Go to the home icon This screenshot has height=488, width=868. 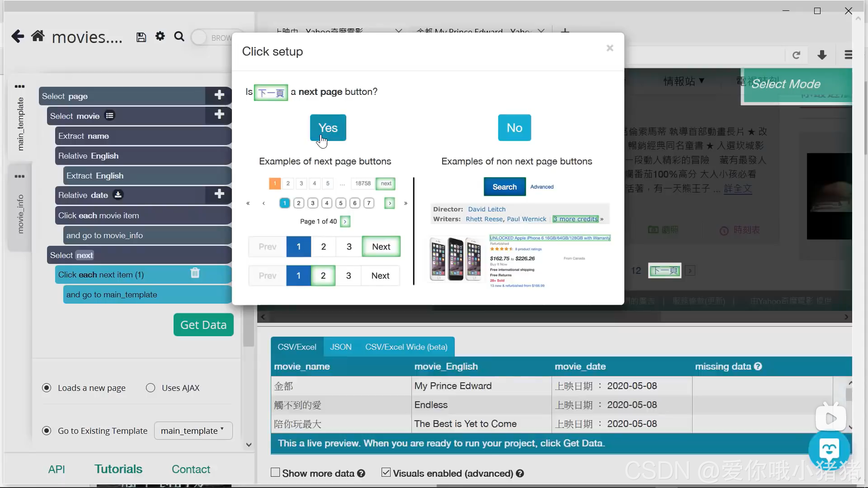tap(38, 36)
